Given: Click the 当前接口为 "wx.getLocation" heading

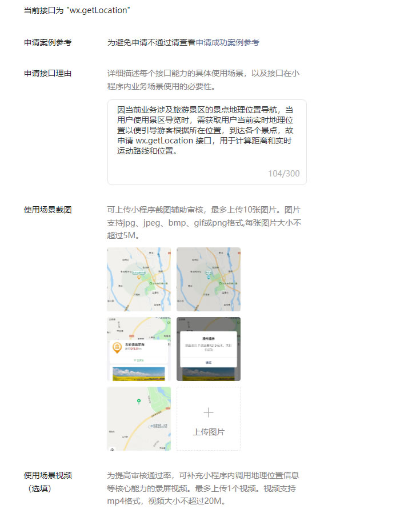Looking at the screenshot, I should point(77,10).
